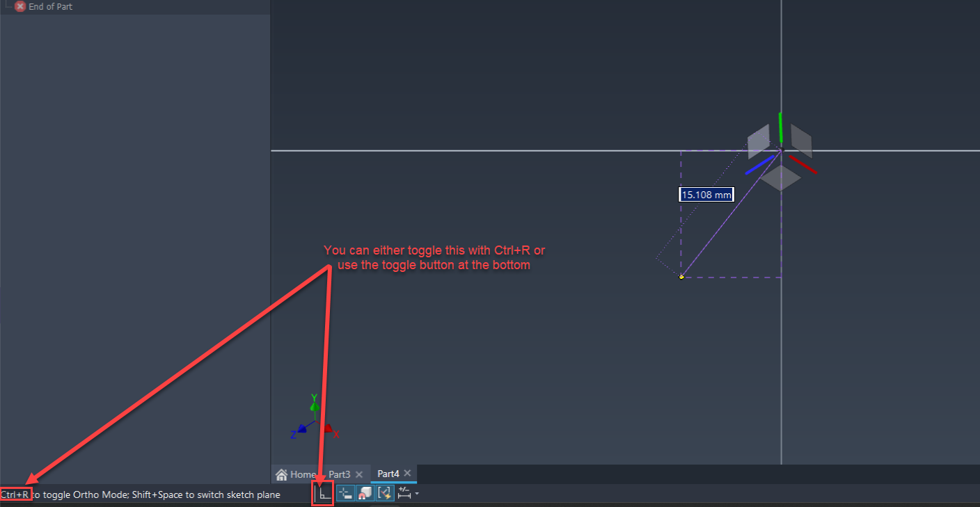The image size is (980, 507).
Task: Click the dimension +/- display icon
Action: 404,492
